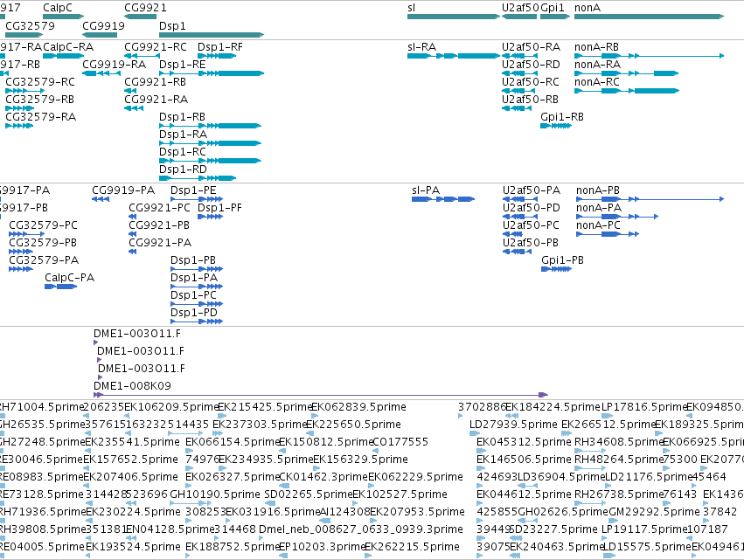Image resolution: width=744 pixels, height=560 pixels.
Task: Select the DME1-008K09 feature line
Action: [x=321, y=395]
